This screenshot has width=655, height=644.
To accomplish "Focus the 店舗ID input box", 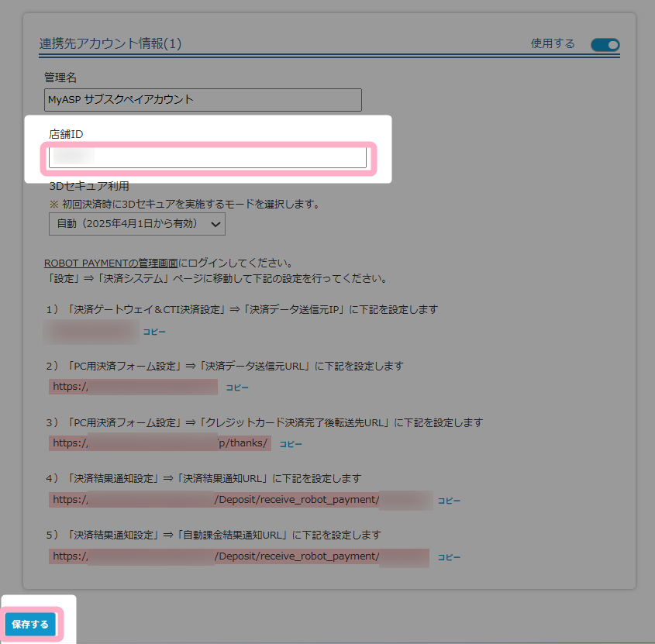I will 207,157.
